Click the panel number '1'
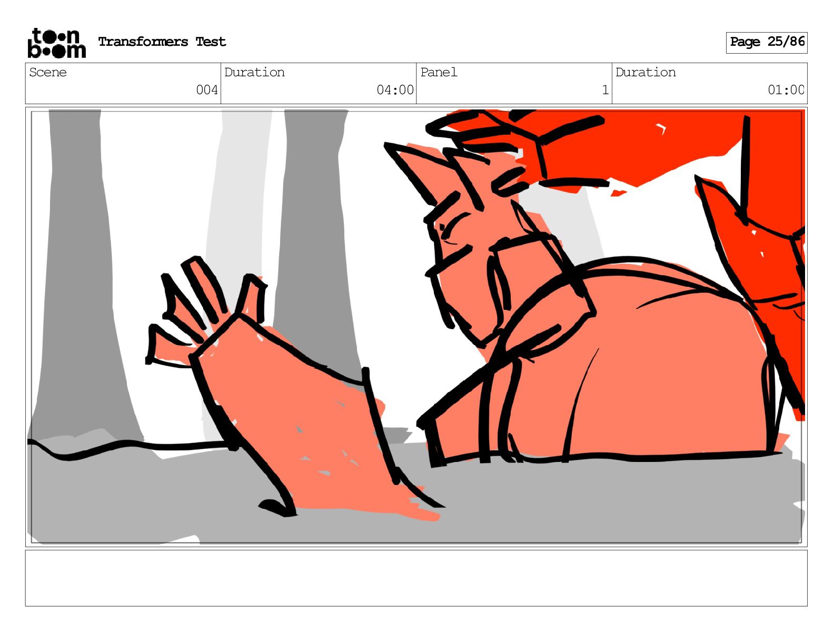 [605, 90]
